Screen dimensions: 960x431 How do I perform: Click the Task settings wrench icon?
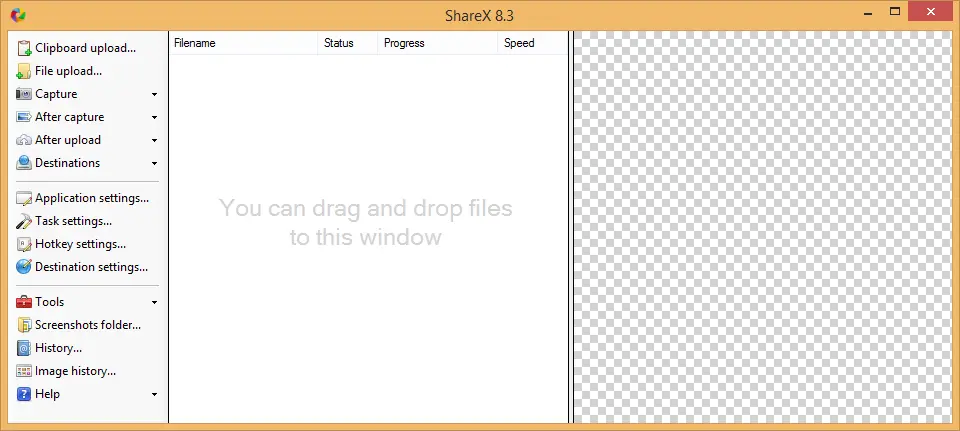[x=24, y=221]
